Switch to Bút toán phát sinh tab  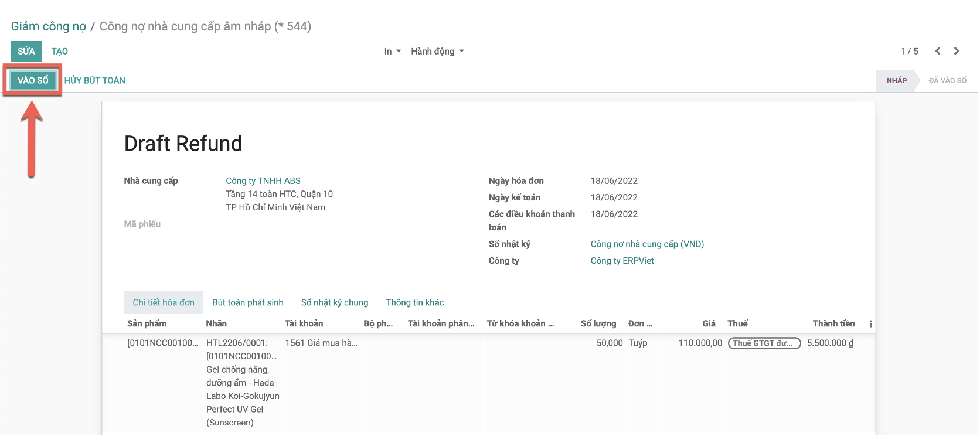248,303
